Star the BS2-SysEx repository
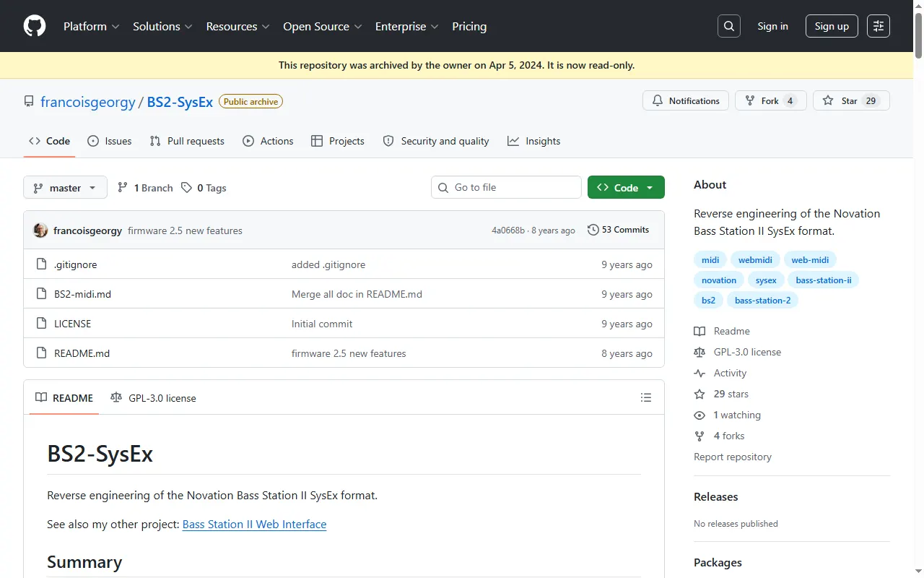Image resolution: width=924 pixels, height=578 pixels. click(x=851, y=100)
